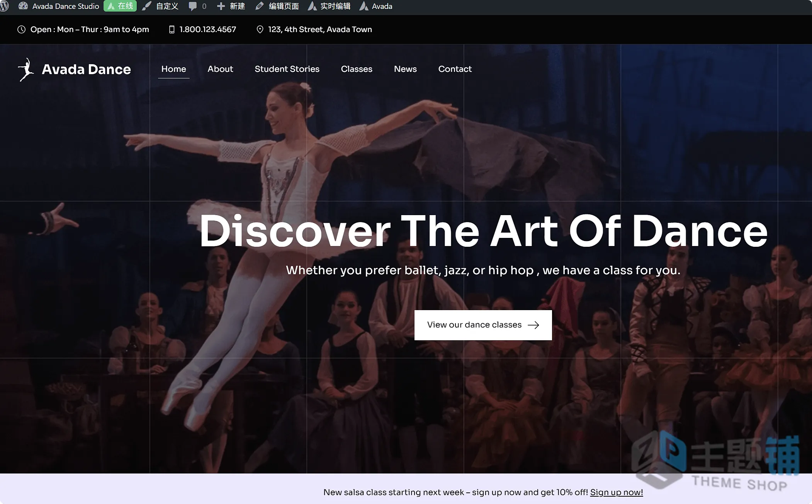
Task: Click the View our dance classes button
Action: [483, 325]
